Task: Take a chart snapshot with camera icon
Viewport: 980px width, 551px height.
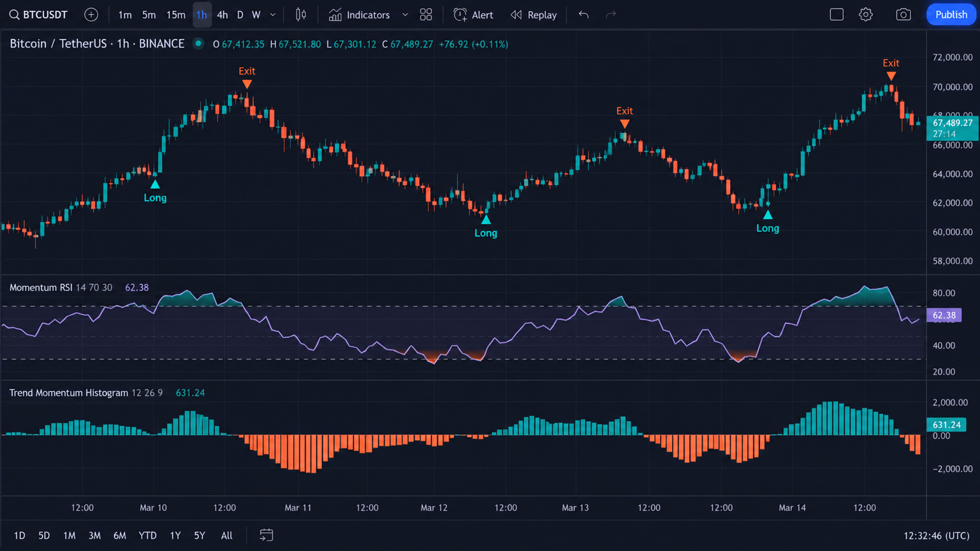Action: point(903,15)
